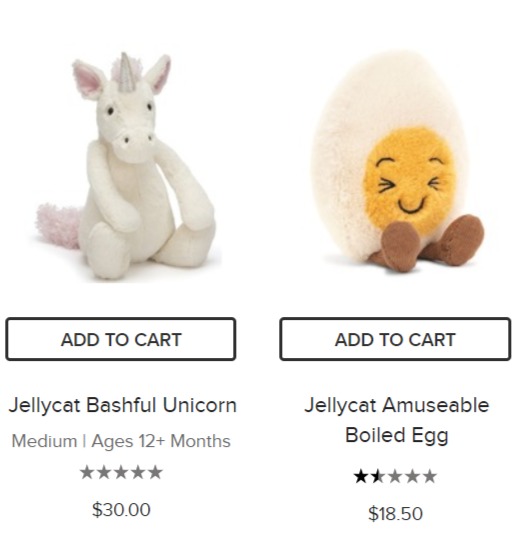Image resolution: width=529 pixels, height=556 pixels.
Task: Click the half-filled second star of egg rating
Action: pyautogui.click(x=378, y=476)
